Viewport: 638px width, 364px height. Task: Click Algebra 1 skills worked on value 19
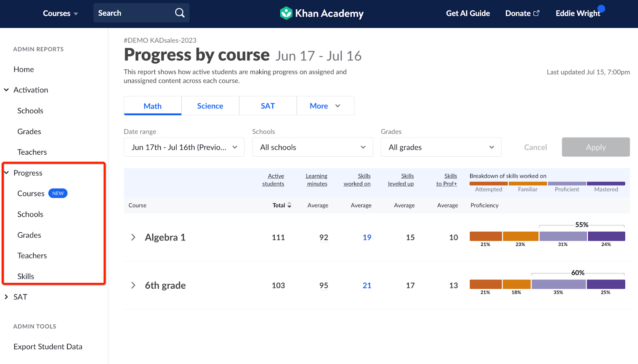[x=367, y=238]
